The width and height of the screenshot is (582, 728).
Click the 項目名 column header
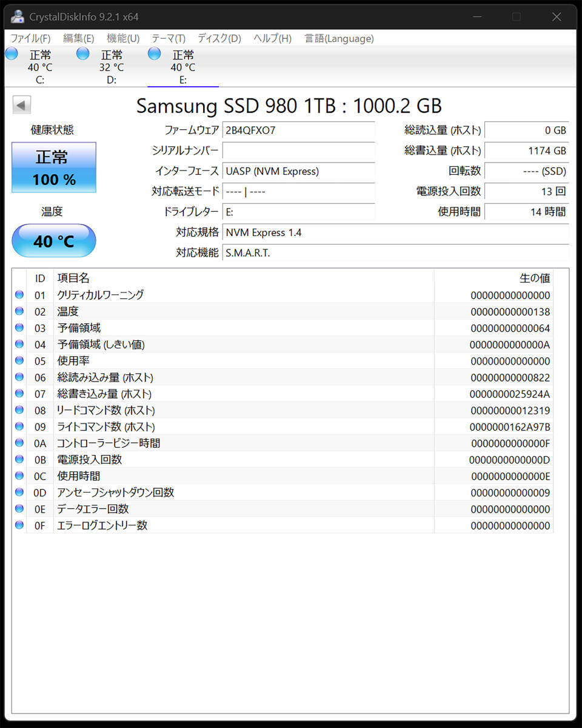pyautogui.click(x=244, y=278)
